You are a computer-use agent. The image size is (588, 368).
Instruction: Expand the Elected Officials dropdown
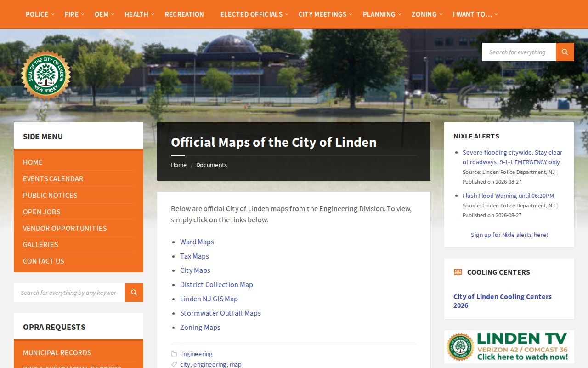click(x=254, y=14)
